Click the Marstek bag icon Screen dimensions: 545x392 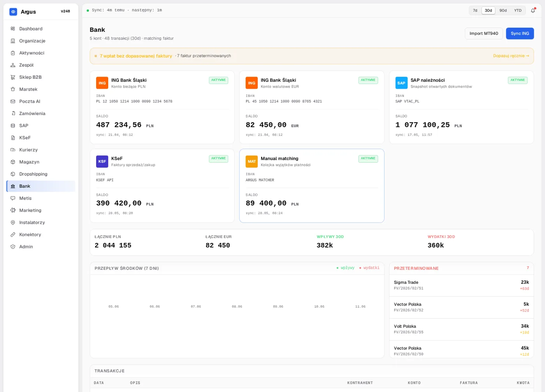pos(13,89)
